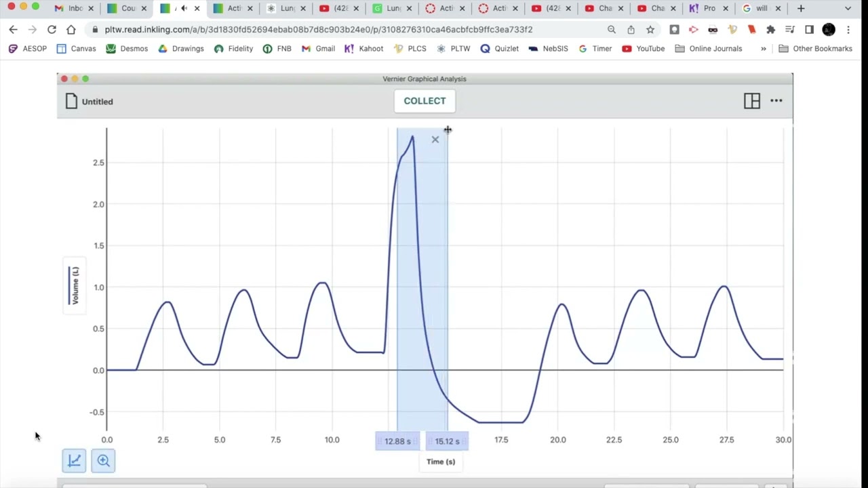Click the Time (s) x-axis label
The height and width of the screenshot is (488, 868).
[x=441, y=462]
